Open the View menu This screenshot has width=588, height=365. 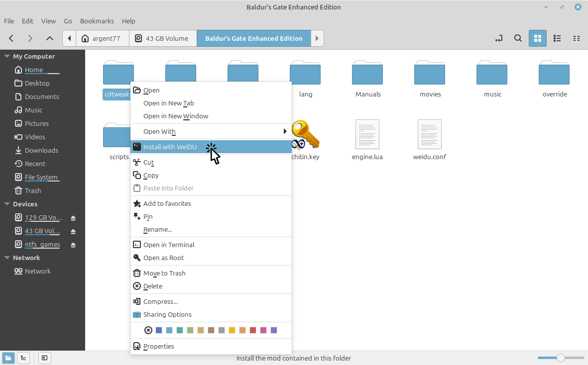point(48,21)
